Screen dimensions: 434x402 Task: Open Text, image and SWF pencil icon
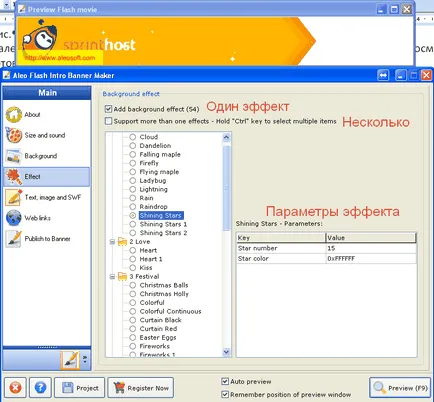[x=14, y=197]
